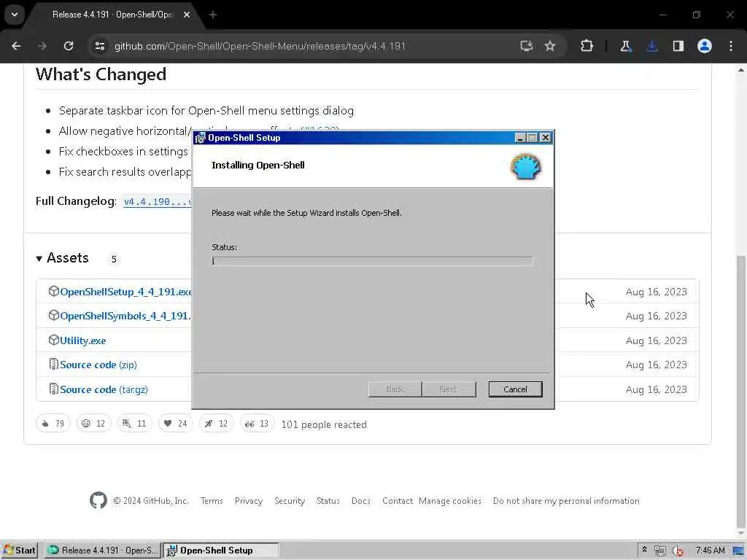Click the address bar URL

(x=260, y=46)
